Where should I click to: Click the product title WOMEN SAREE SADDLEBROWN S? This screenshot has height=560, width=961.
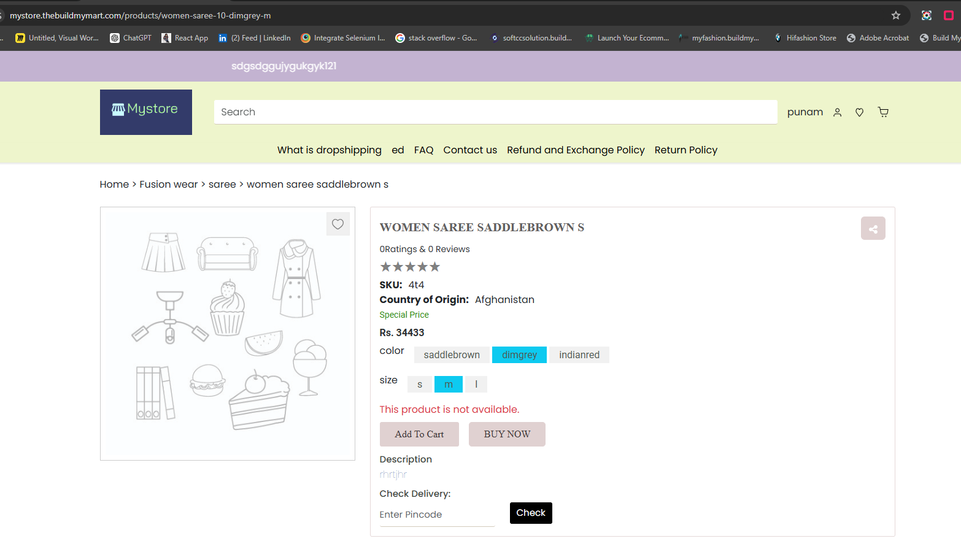tap(482, 228)
